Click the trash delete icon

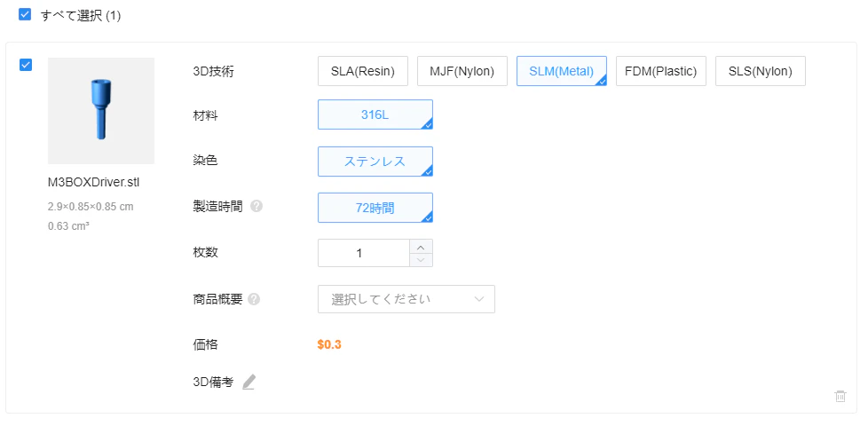point(840,396)
